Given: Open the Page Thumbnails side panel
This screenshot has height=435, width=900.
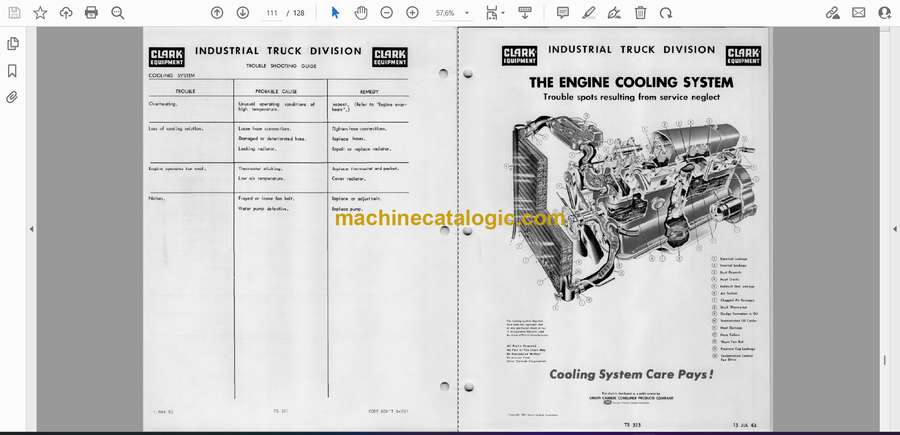Looking at the screenshot, I should 12,44.
